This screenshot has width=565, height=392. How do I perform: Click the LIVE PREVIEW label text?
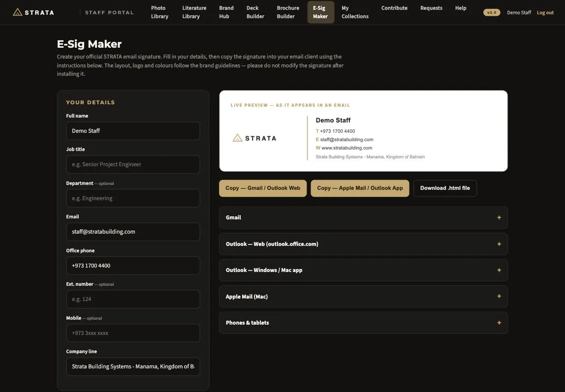click(290, 105)
